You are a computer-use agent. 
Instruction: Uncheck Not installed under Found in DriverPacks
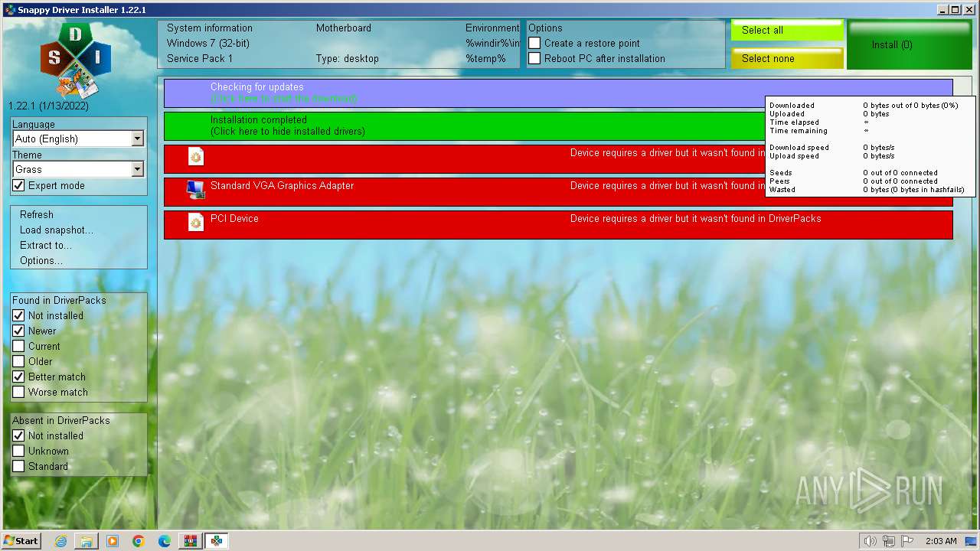click(18, 316)
